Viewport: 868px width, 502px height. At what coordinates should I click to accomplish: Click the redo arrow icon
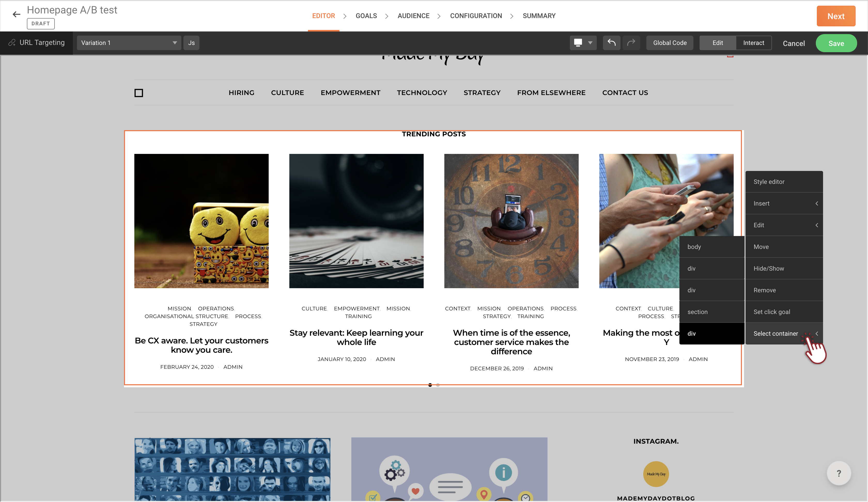click(631, 43)
